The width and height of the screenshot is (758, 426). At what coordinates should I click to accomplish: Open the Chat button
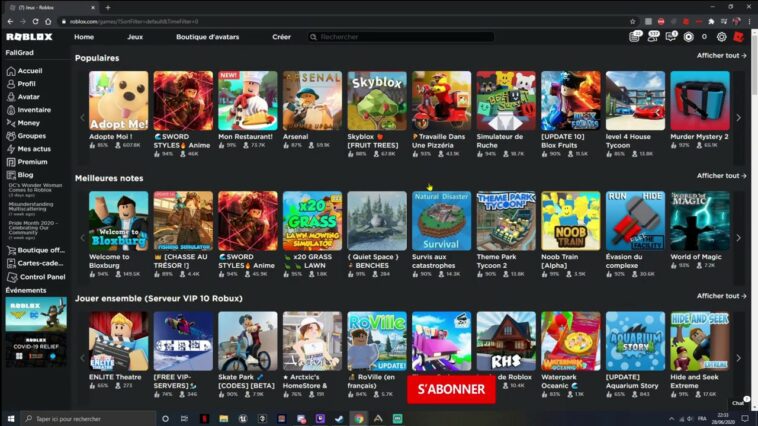(739, 402)
